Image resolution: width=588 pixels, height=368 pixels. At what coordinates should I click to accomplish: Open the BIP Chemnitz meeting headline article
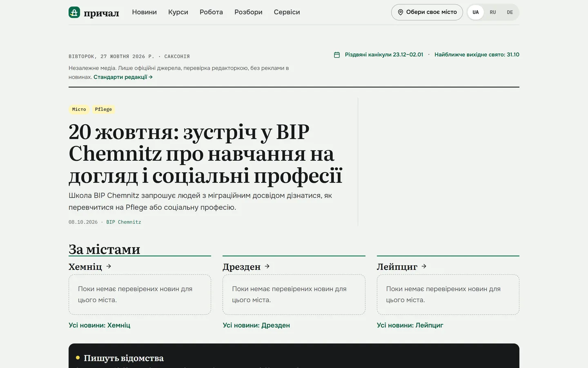(205, 154)
